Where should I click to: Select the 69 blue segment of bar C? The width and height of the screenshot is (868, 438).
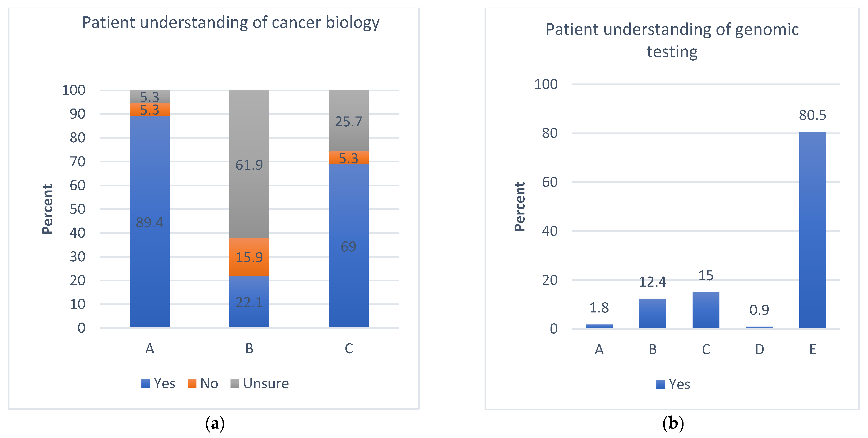point(348,246)
